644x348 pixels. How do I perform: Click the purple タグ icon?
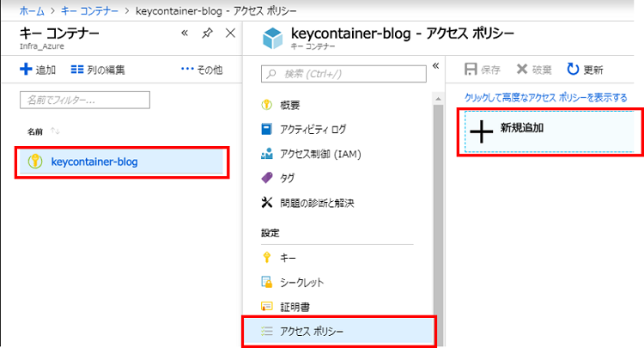(x=266, y=178)
